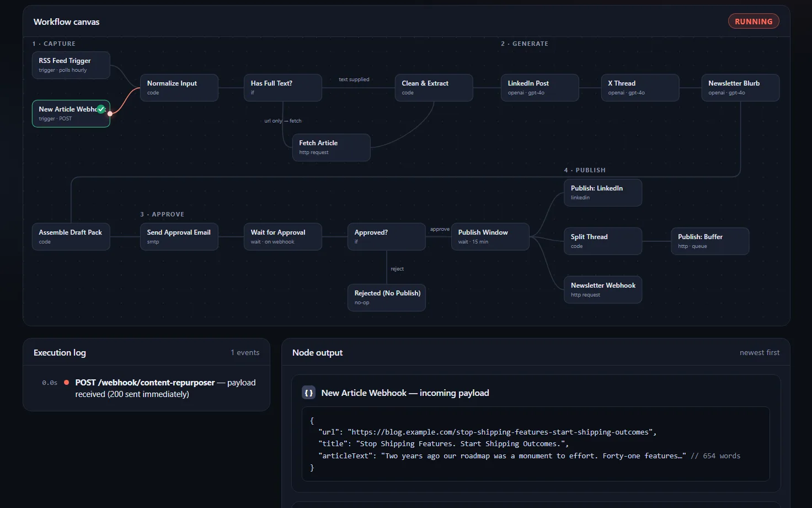
Task: Open the LinkedIn Post node
Action: pyautogui.click(x=540, y=88)
